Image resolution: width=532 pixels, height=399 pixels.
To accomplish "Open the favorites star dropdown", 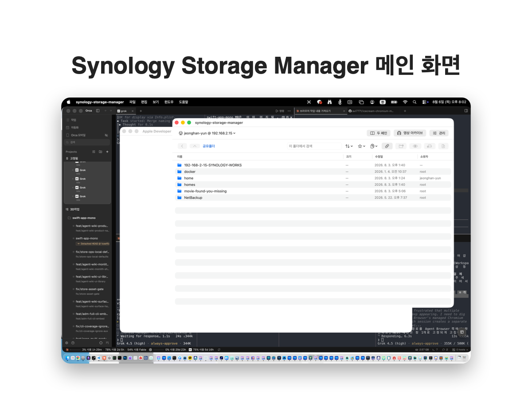I will [362, 146].
